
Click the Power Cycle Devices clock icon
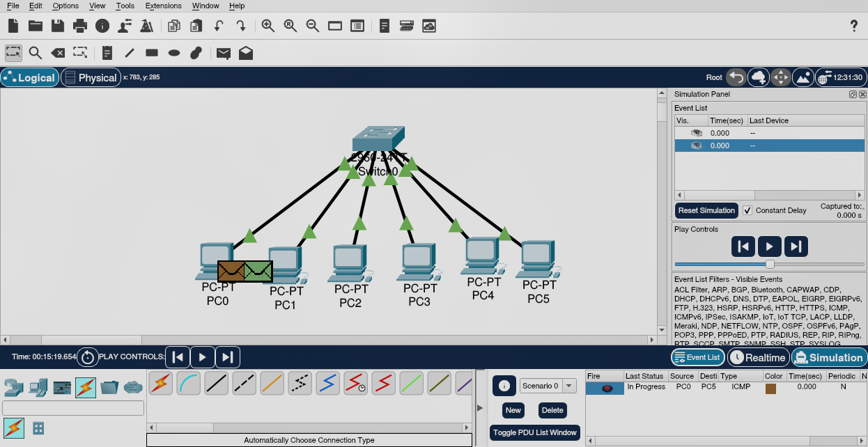pos(88,357)
